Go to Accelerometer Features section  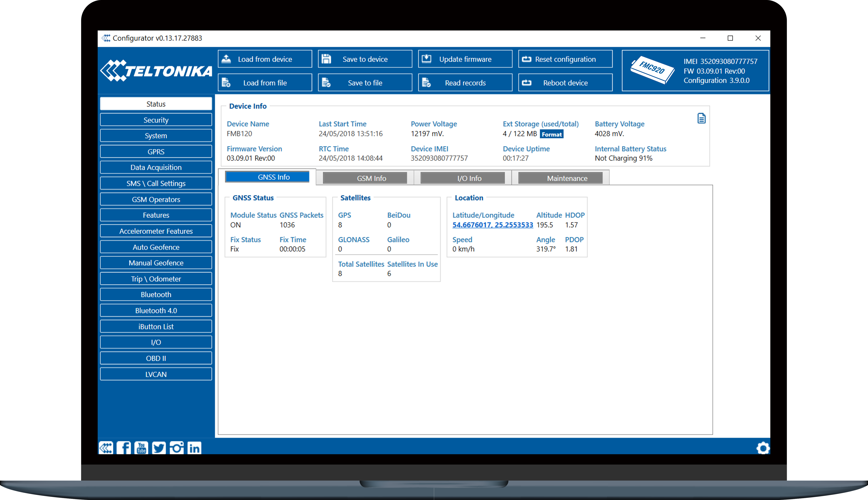click(156, 231)
